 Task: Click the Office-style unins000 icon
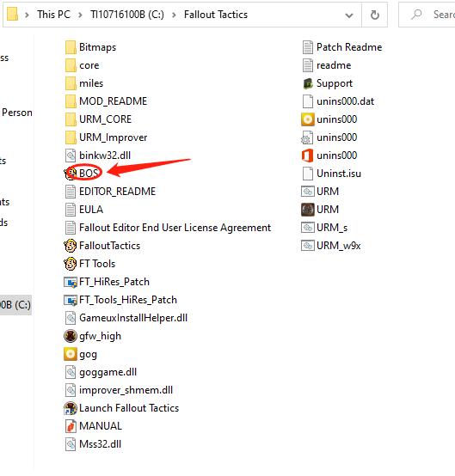307,156
